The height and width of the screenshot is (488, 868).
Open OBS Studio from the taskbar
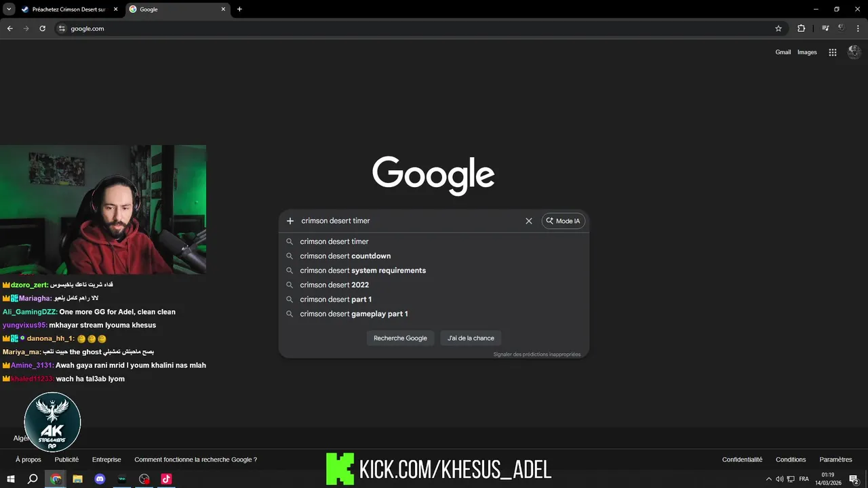[x=144, y=479]
